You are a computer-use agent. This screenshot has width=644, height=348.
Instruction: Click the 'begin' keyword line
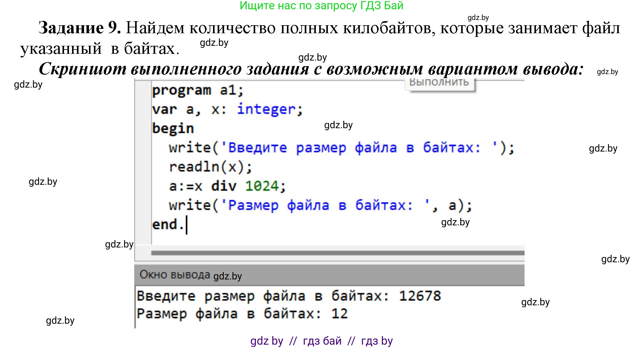pos(173,129)
